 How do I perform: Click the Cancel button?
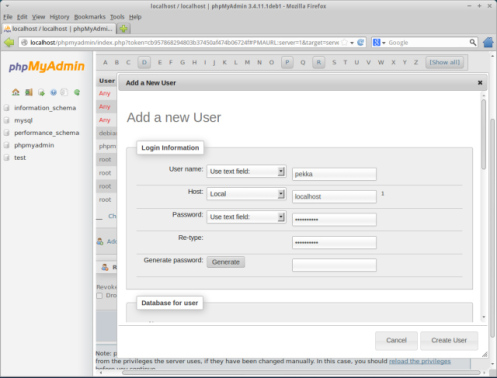[396, 340]
